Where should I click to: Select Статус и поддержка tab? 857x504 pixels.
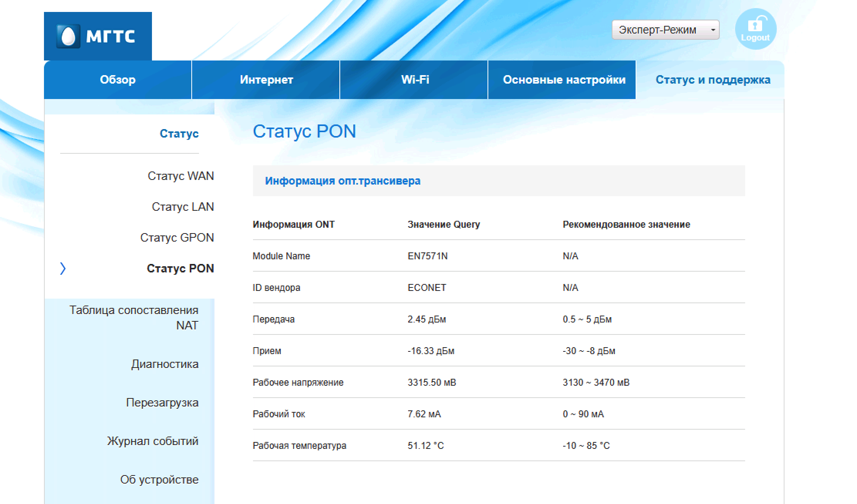pyautogui.click(x=713, y=80)
